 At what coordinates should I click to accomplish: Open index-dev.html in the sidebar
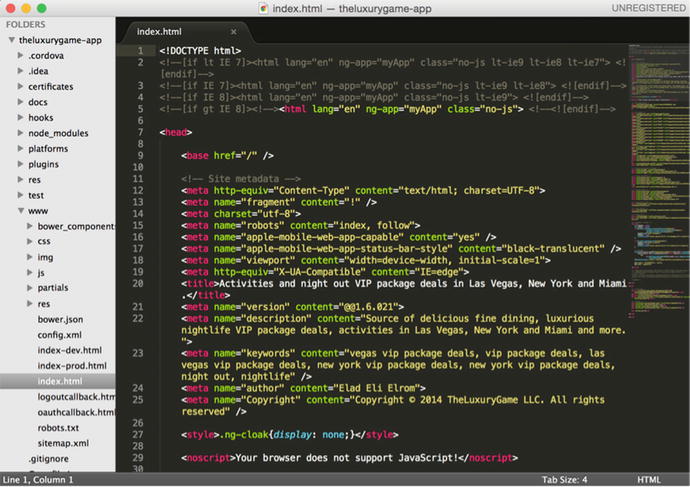(70, 350)
